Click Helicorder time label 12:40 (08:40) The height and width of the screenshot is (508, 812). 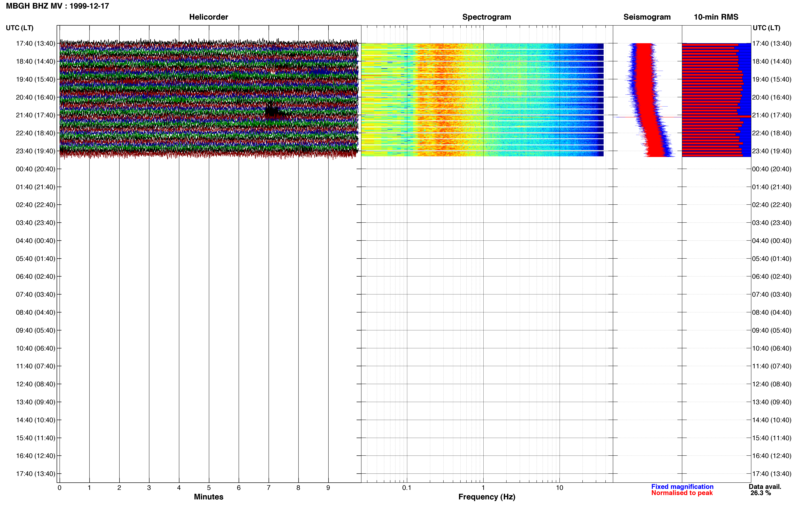click(x=36, y=384)
